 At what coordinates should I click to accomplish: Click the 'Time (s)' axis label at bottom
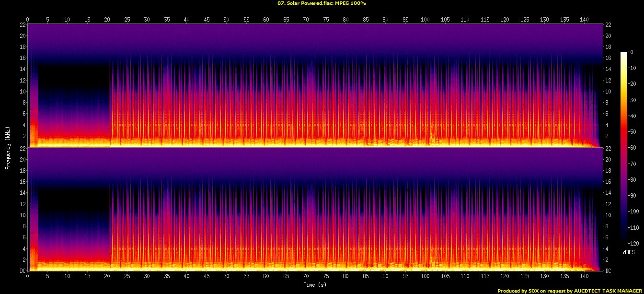pos(315,285)
